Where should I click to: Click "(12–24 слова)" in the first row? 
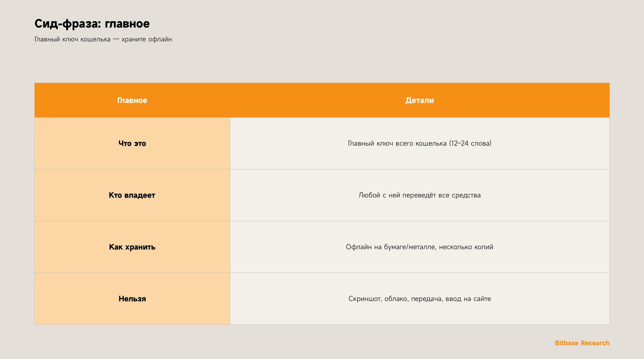tap(470, 143)
